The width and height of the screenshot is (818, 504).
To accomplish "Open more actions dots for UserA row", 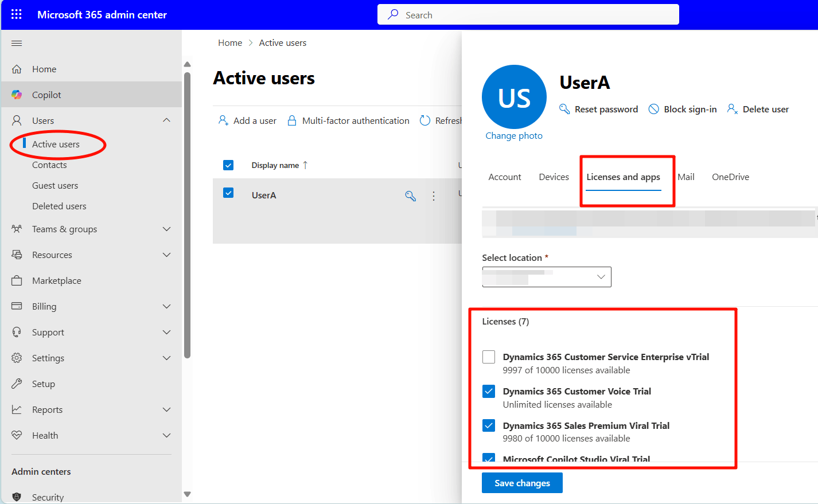I will 434,196.
